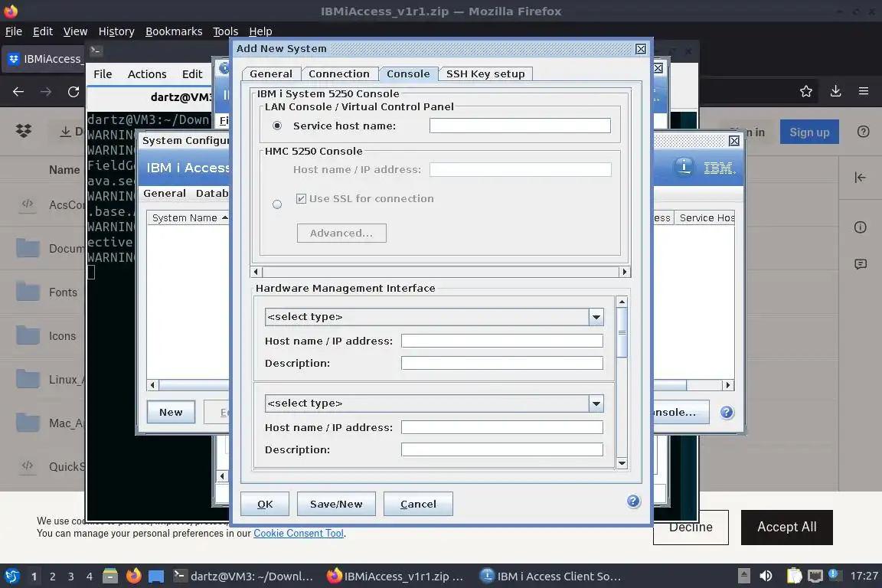The height and width of the screenshot is (588, 882).
Task: Launch Firefox from taskbar launcher
Action: pos(133,577)
